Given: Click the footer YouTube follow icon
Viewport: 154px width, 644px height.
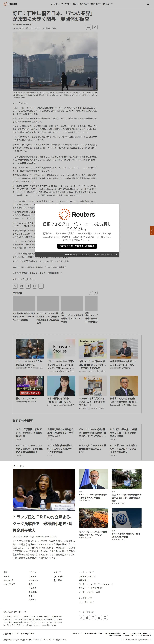Looking at the screenshot, I should (99, 618).
